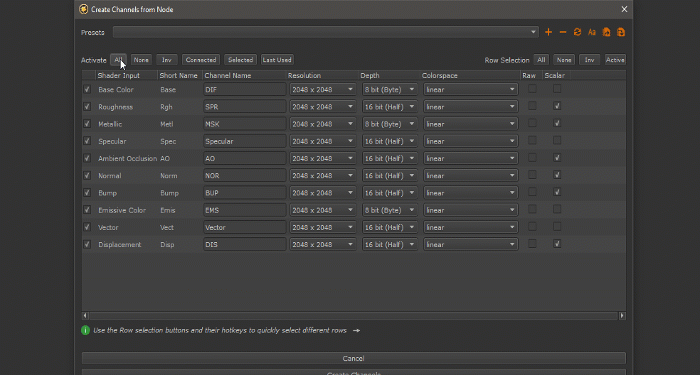Image resolution: width=700 pixels, height=375 pixels.
Task: Click the Last Used button
Action: coord(277,60)
